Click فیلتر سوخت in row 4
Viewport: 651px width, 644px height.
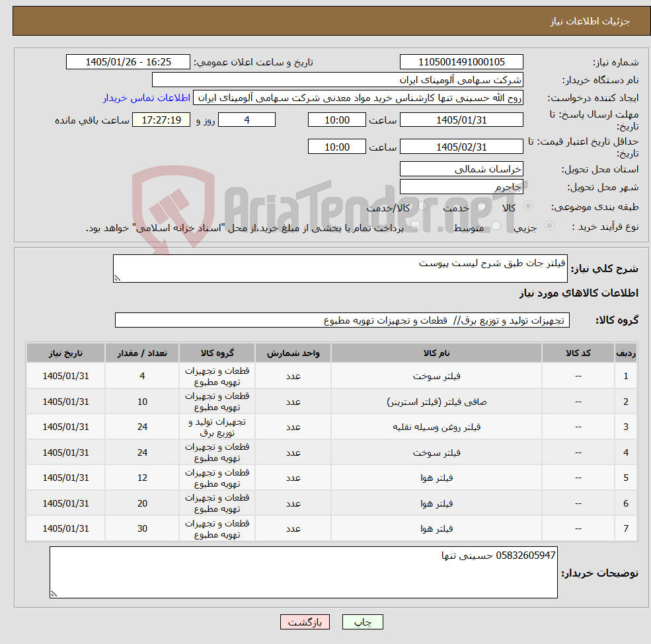(436, 452)
